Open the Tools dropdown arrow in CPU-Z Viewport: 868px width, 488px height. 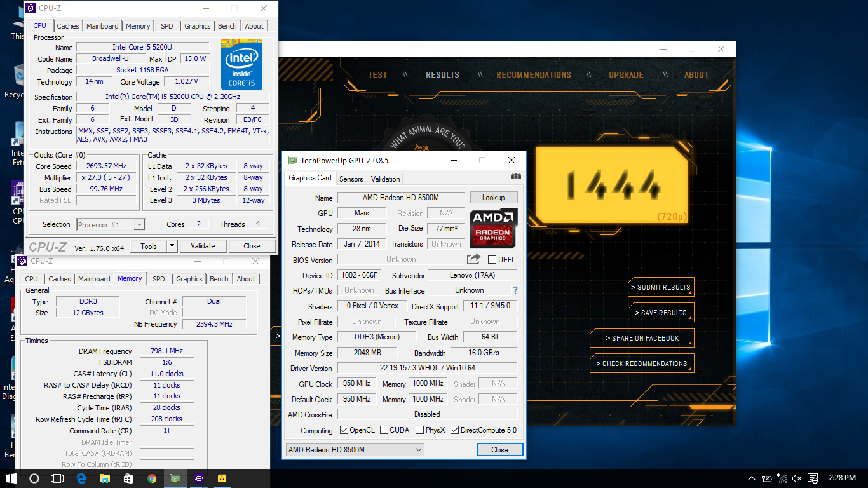[x=172, y=246]
